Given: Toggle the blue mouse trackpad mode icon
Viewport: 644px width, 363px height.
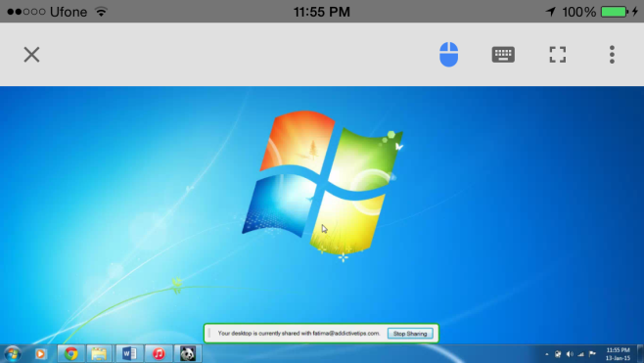Looking at the screenshot, I should [x=448, y=54].
